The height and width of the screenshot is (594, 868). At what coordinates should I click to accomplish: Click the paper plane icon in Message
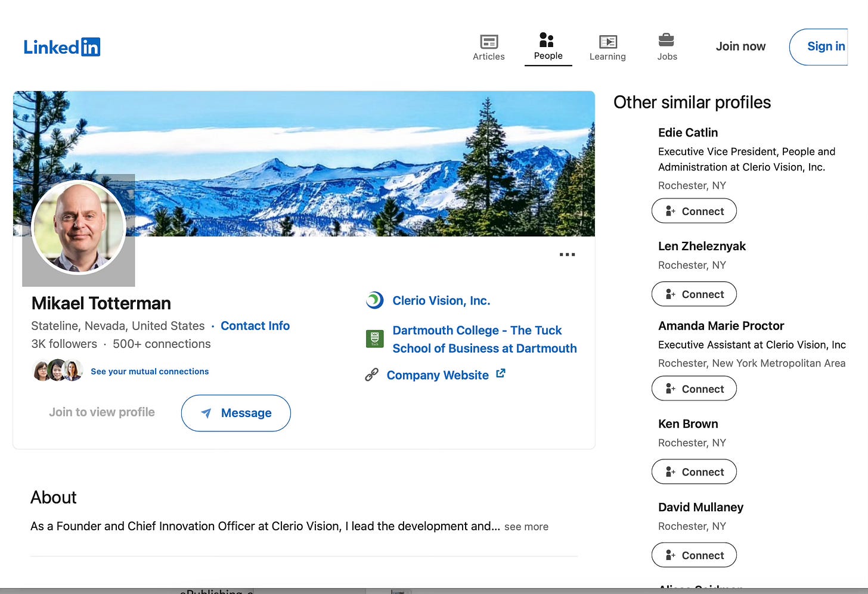[206, 413]
